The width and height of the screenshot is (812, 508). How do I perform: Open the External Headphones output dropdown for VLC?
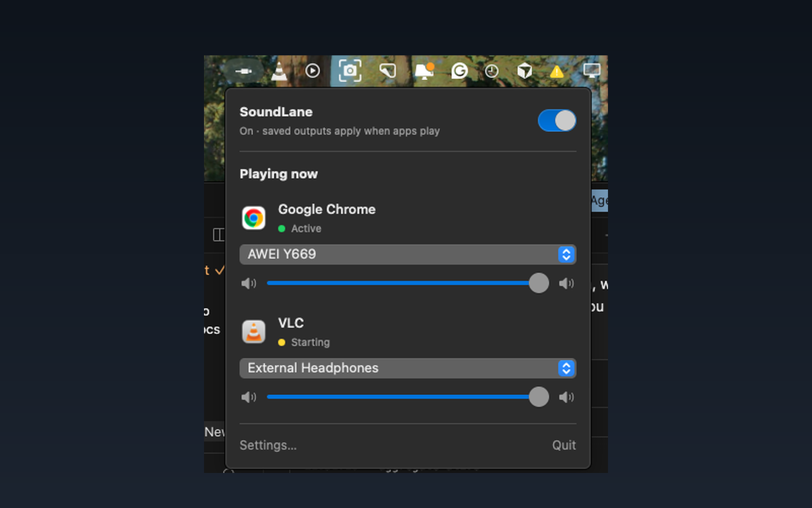pyautogui.click(x=408, y=368)
